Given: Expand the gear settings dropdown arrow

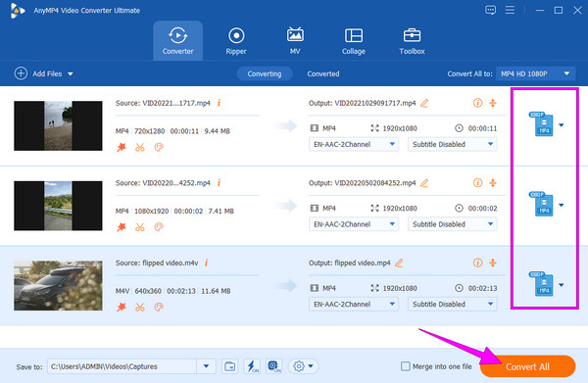Looking at the screenshot, I should pyautogui.click(x=311, y=366).
